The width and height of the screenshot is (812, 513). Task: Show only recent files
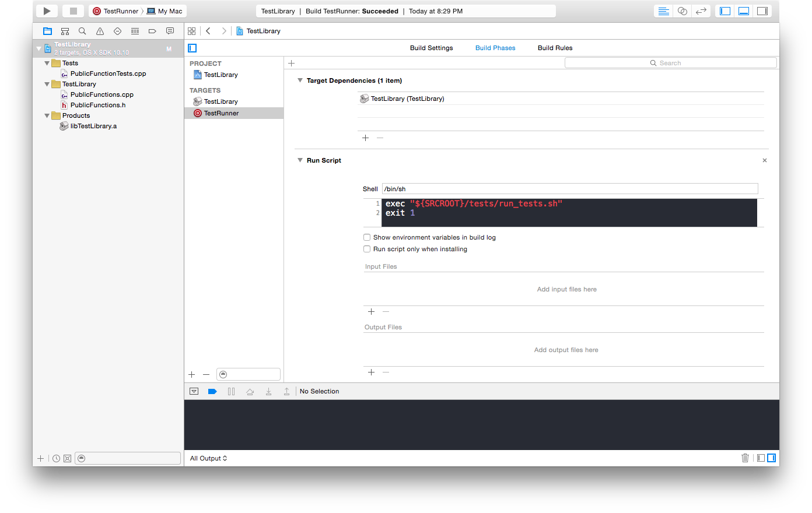56,459
